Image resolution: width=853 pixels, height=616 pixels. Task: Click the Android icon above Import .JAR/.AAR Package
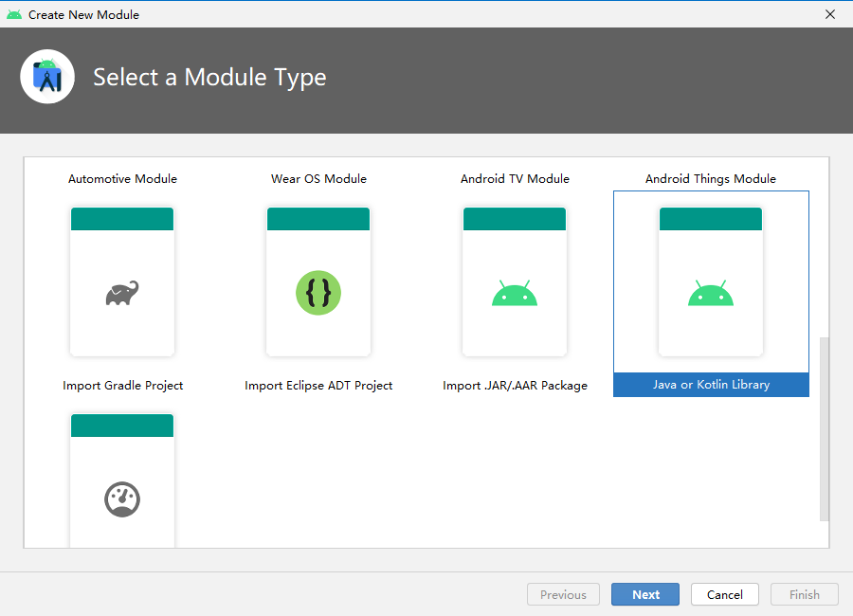[515, 294]
